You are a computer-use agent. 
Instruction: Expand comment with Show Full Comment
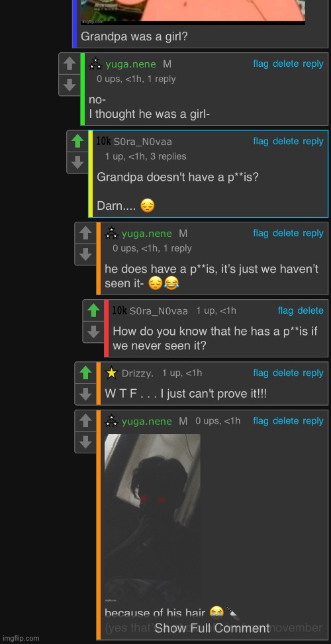(x=213, y=628)
